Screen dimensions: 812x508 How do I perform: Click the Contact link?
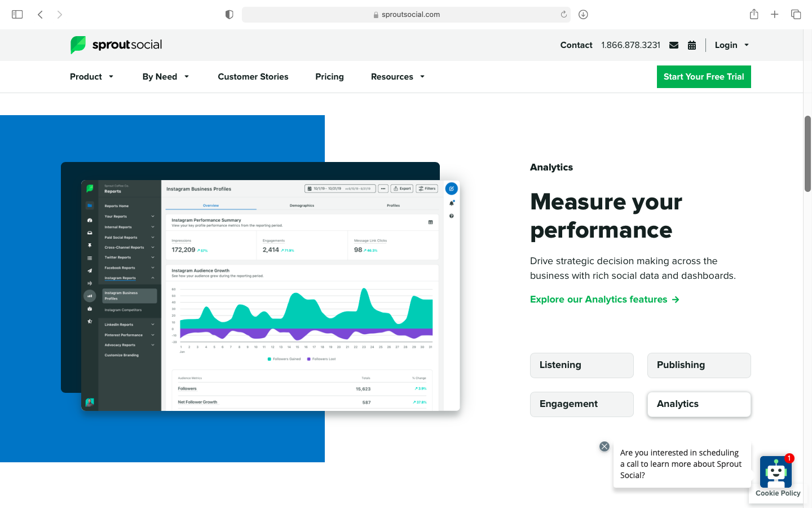tap(576, 45)
